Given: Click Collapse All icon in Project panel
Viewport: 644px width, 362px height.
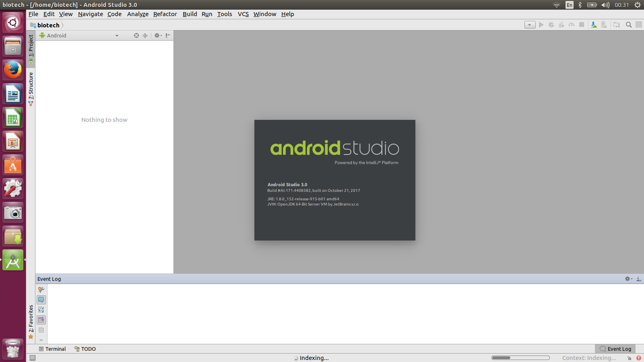Looking at the screenshot, I should click(x=145, y=35).
